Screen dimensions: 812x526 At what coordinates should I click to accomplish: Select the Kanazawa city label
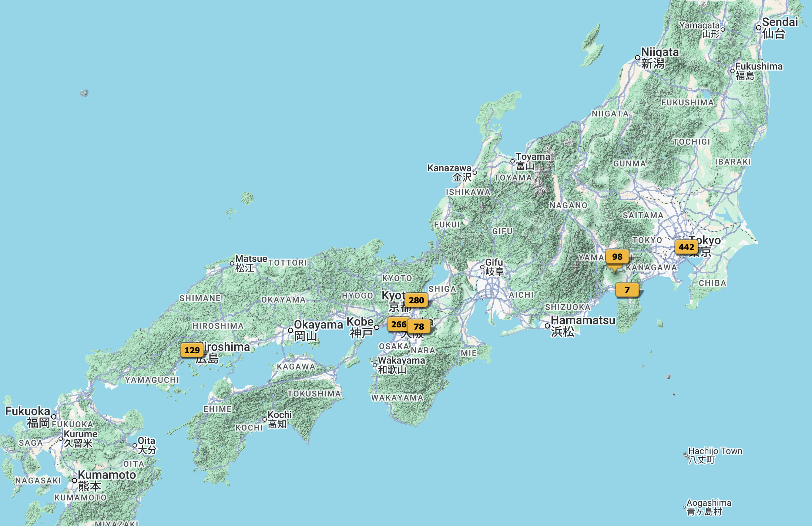(449, 168)
